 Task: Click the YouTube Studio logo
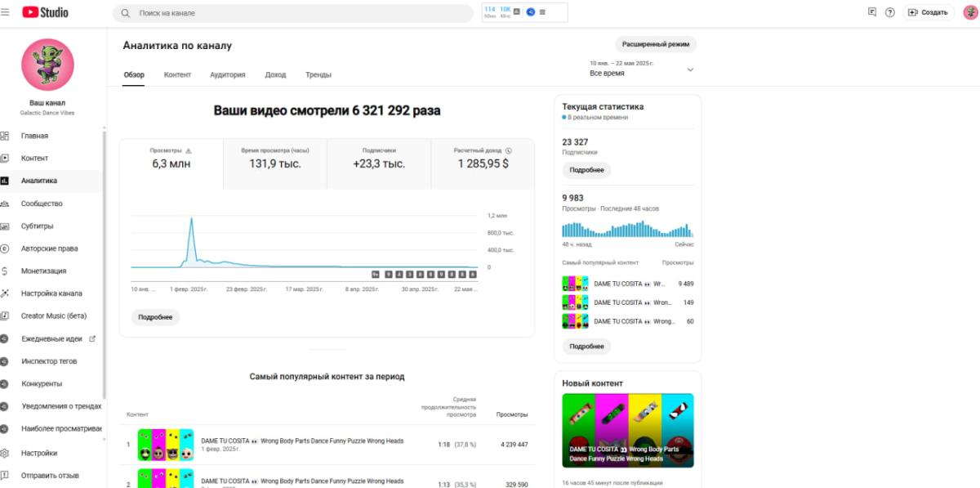(45, 12)
